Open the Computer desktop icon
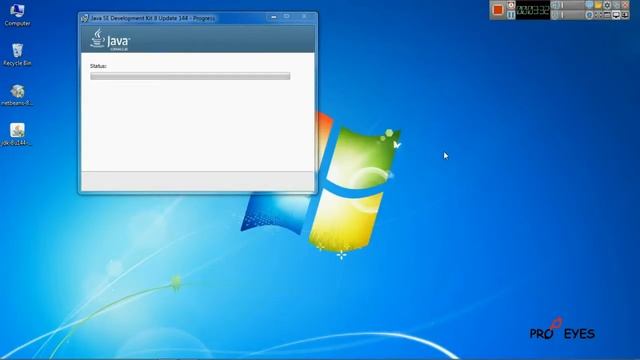Viewport: 640px width, 360px height. pyautogui.click(x=17, y=15)
